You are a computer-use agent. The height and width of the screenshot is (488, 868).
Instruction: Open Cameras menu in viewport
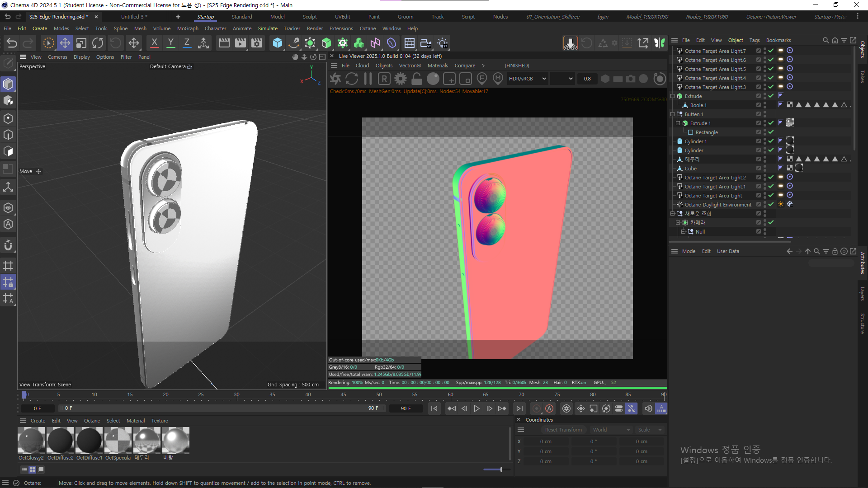coord(57,57)
